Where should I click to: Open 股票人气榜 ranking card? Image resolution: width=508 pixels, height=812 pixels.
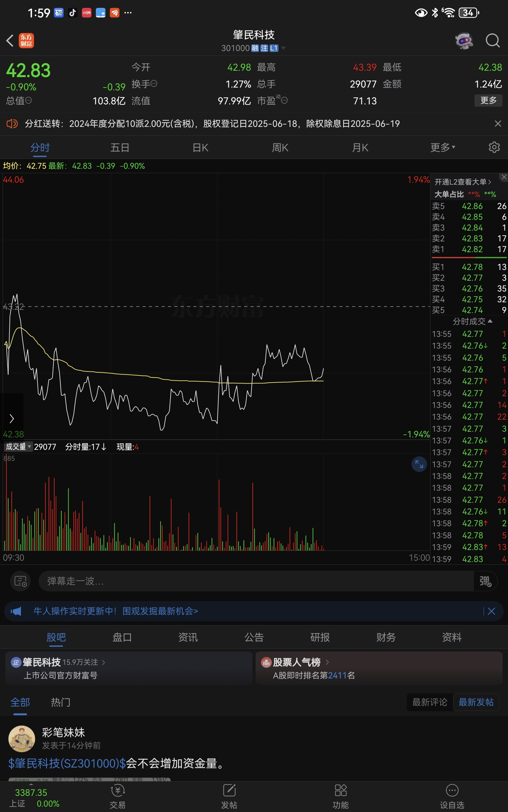(379, 668)
